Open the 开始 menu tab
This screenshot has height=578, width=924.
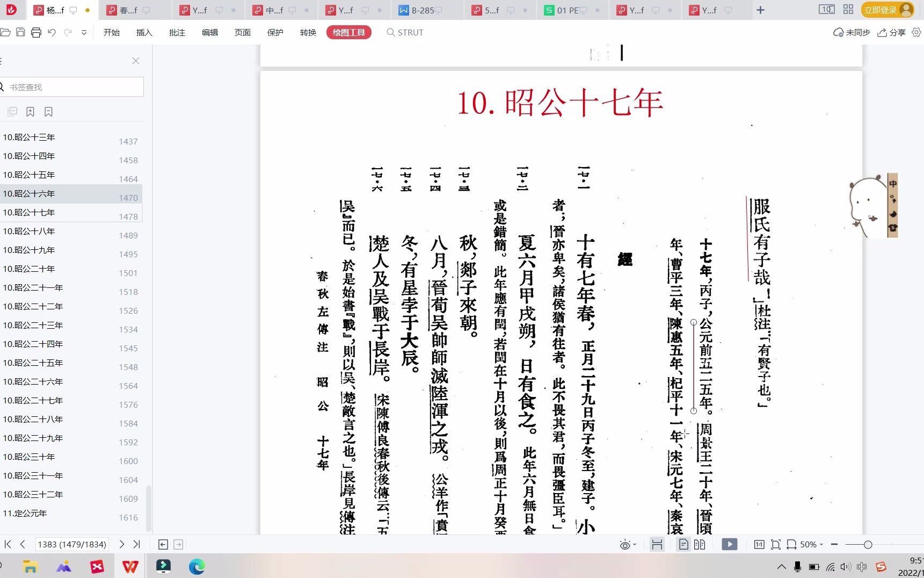[112, 32]
